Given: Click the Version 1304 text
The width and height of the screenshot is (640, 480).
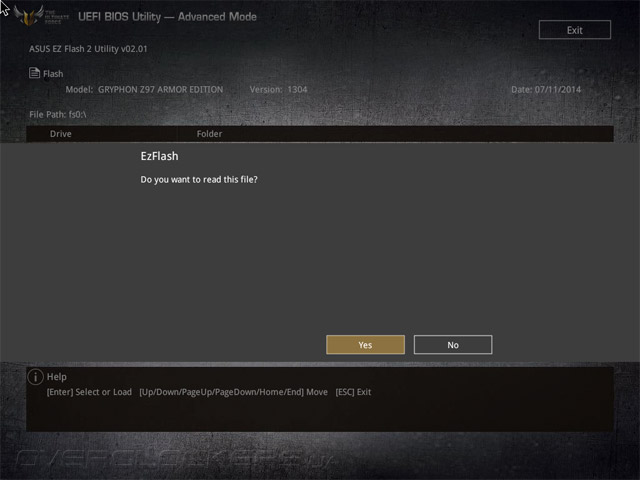Looking at the screenshot, I should pos(278,89).
